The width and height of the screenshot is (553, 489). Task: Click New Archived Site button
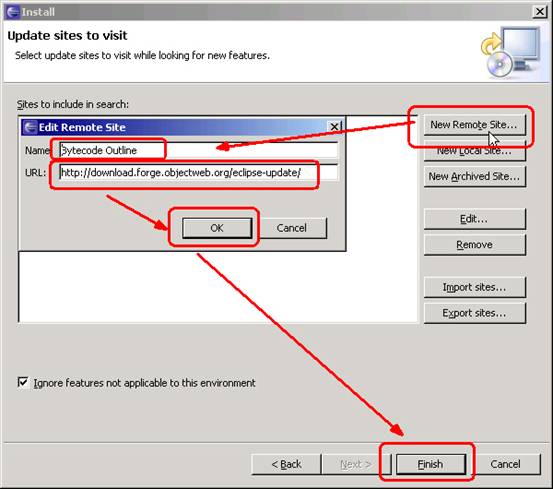coord(474,176)
